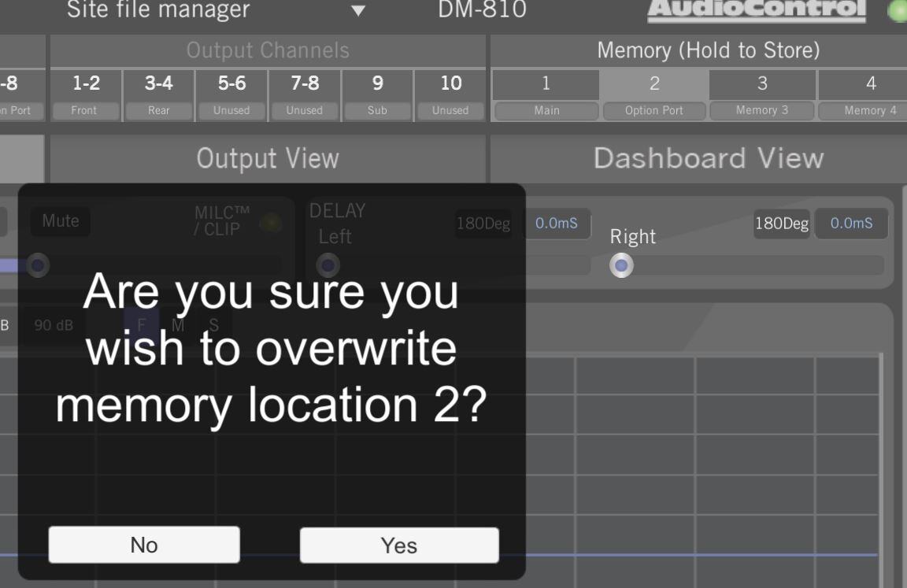907x588 pixels.
Task: Select output channel 1-2
Action: click(x=86, y=83)
